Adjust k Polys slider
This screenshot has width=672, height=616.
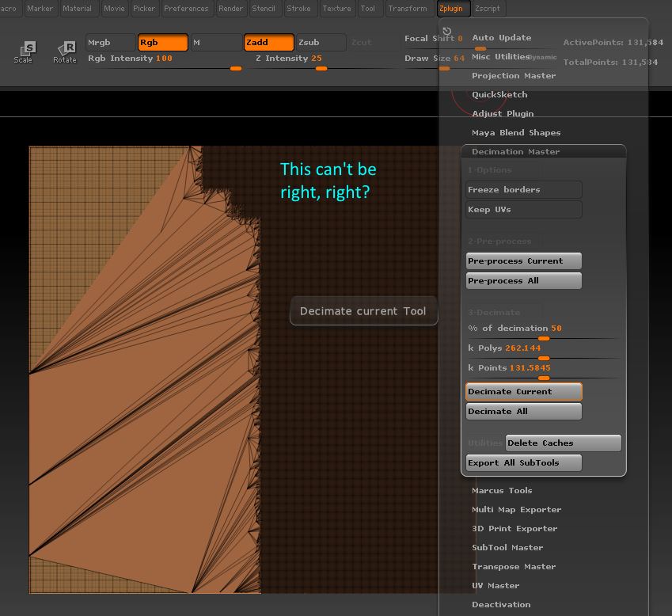(542, 352)
